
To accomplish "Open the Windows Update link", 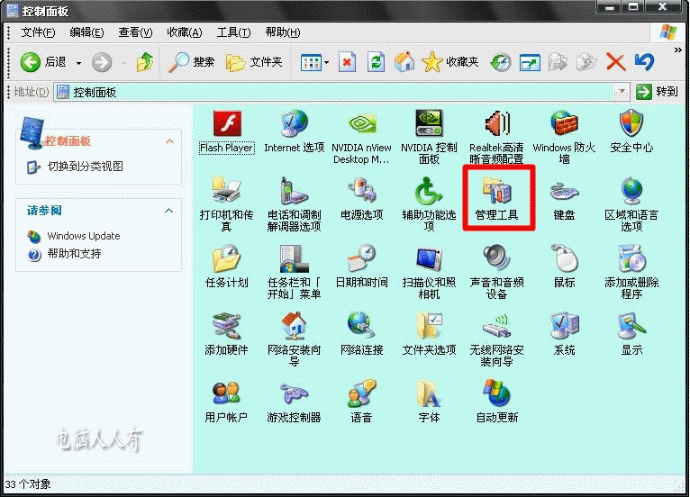I will click(84, 236).
